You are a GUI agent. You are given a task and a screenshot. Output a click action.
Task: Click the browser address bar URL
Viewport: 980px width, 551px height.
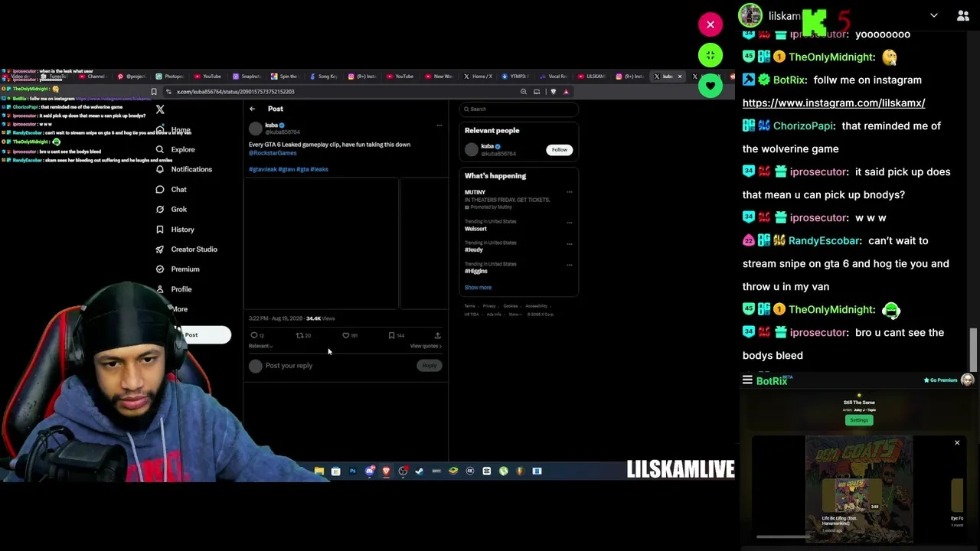[236, 92]
